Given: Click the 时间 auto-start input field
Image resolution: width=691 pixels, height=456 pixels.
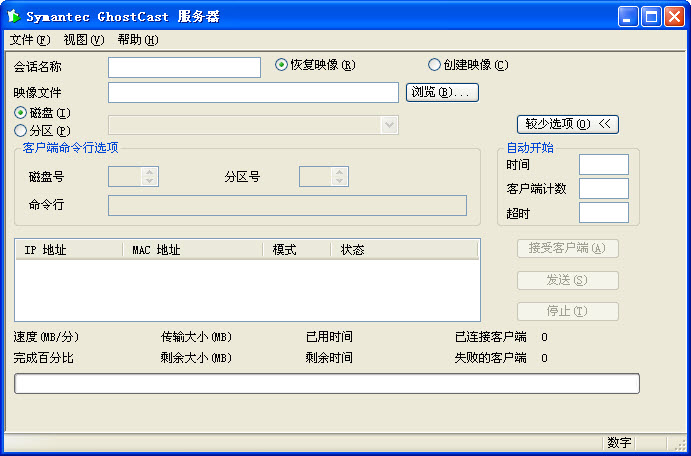Looking at the screenshot, I should (x=604, y=164).
